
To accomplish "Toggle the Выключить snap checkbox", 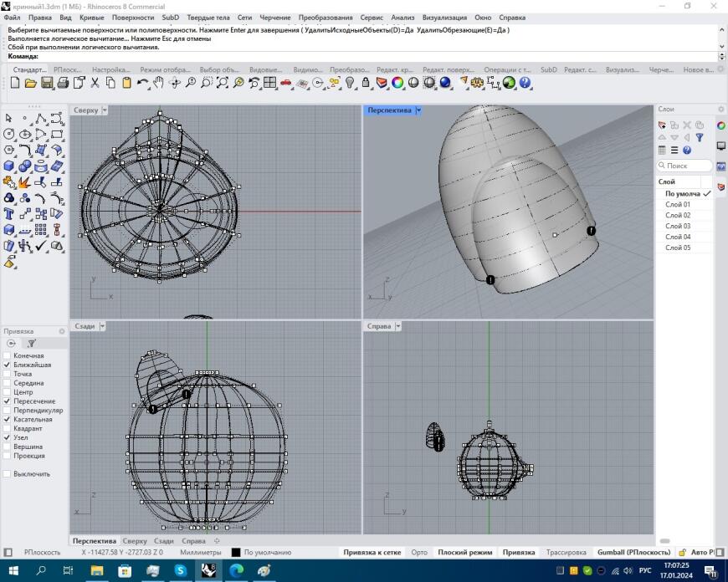I will 7,474.
